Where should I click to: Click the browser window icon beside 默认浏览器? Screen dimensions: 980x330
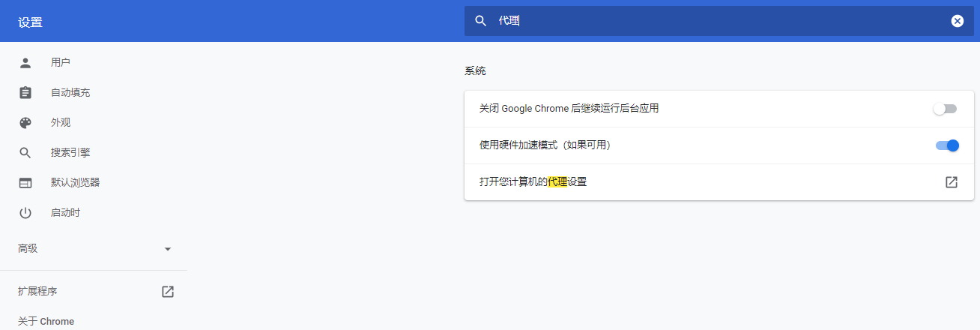[25, 182]
